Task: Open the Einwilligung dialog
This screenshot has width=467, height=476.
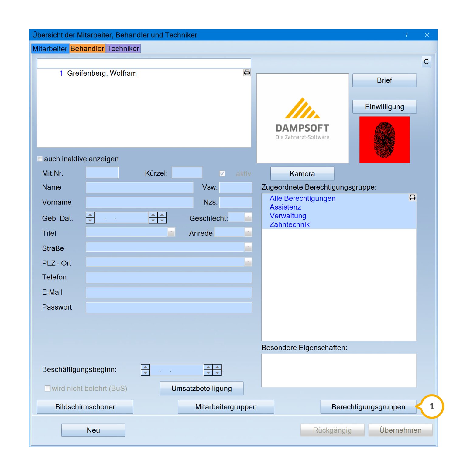Action: (x=384, y=107)
